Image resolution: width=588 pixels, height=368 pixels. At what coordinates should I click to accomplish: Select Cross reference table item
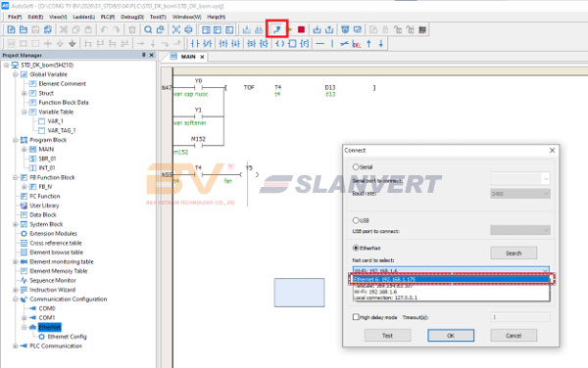click(x=56, y=243)
